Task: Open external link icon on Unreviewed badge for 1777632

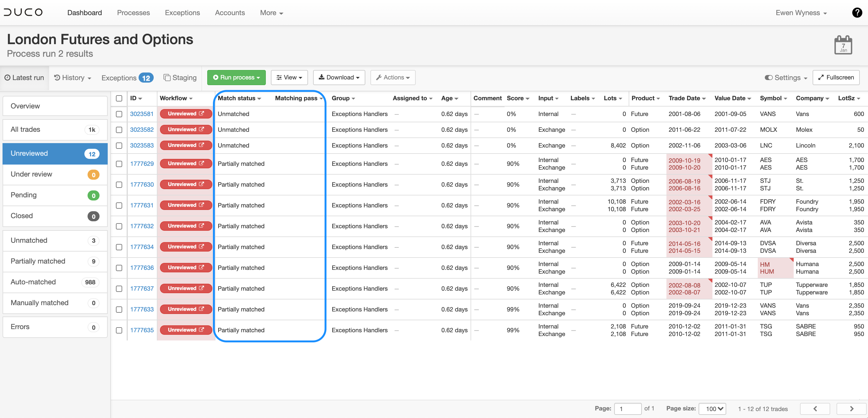Action: point(202,226)
